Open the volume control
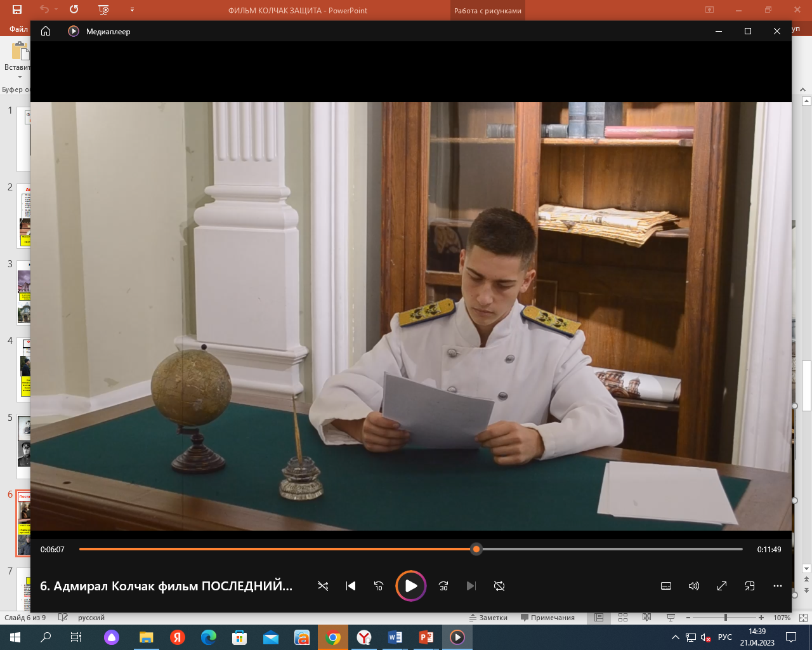Screen dimensions: 812x650 tap(694, 586)
